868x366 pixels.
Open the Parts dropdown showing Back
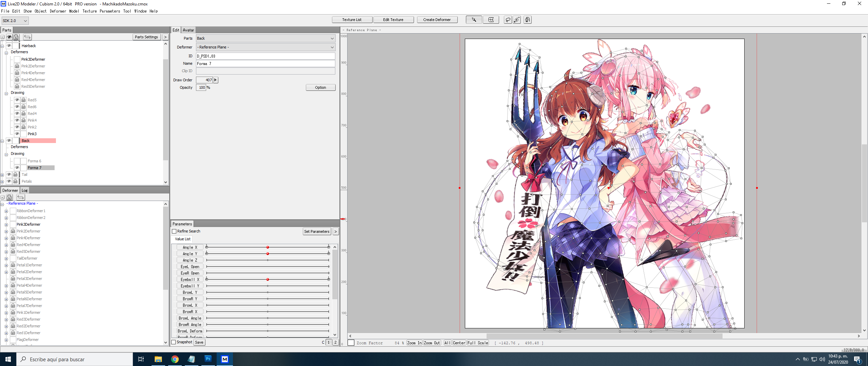click(x=265, y=38)
